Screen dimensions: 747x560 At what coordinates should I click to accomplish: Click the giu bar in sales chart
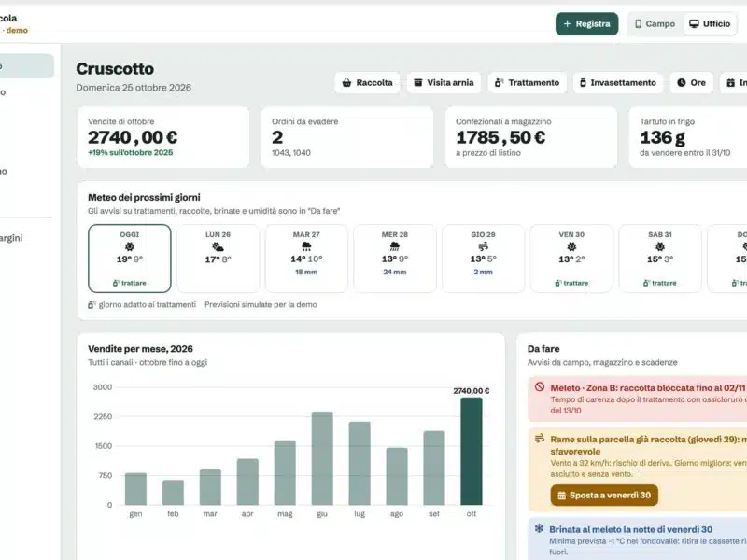(x=322, y=458)
